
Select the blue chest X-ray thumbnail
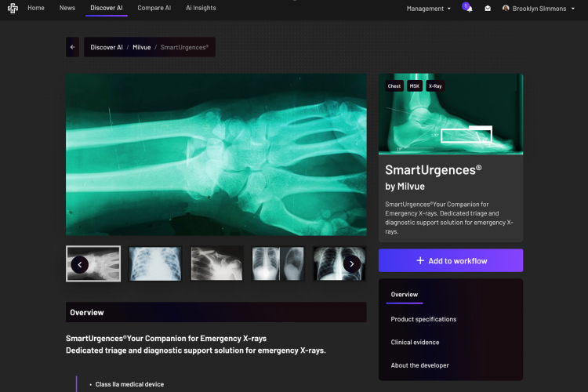(155, 263)
